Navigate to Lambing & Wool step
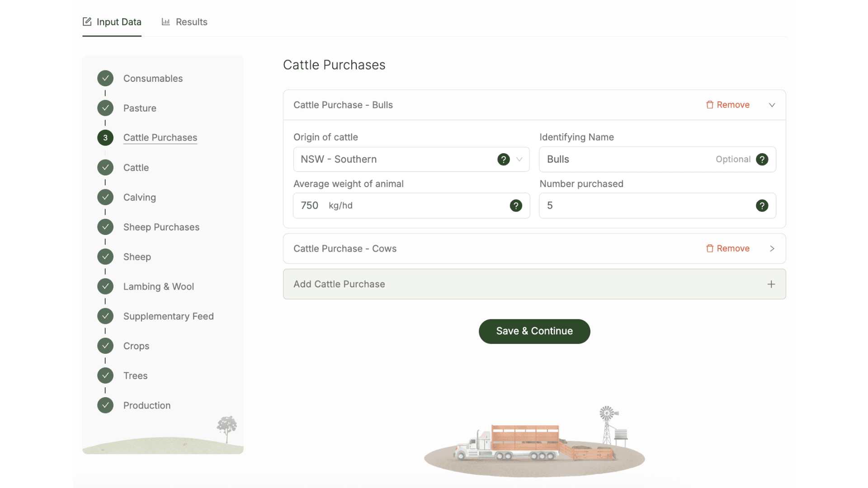The width and height of the screenshot is (868, 488). 158,286
